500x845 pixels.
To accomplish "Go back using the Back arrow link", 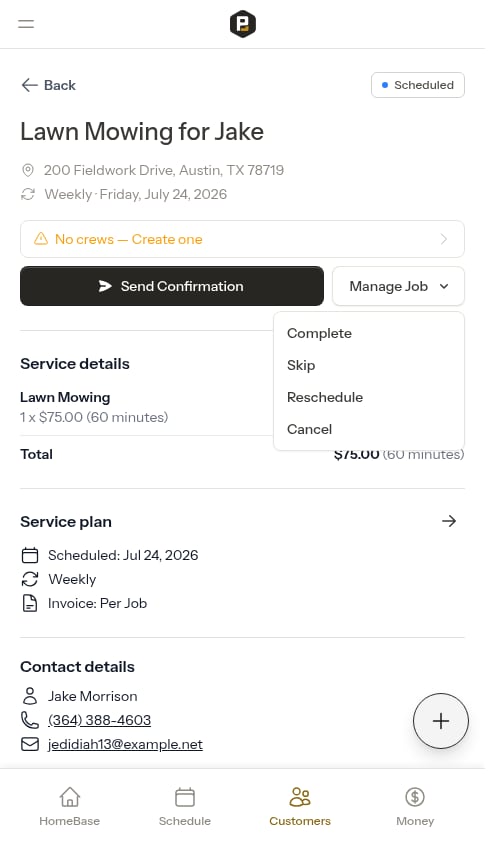I will 48,85.
